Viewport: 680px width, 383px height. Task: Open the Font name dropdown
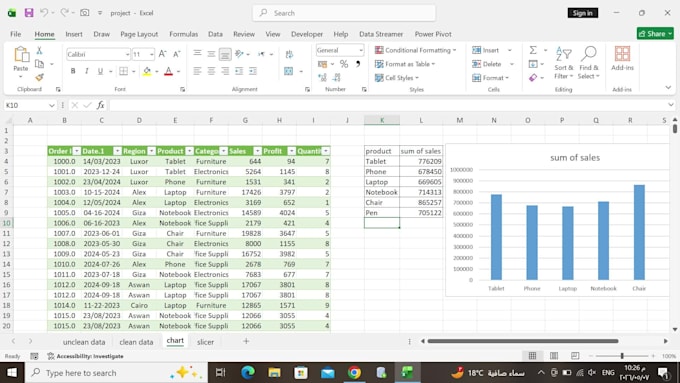tap(127, 54)
